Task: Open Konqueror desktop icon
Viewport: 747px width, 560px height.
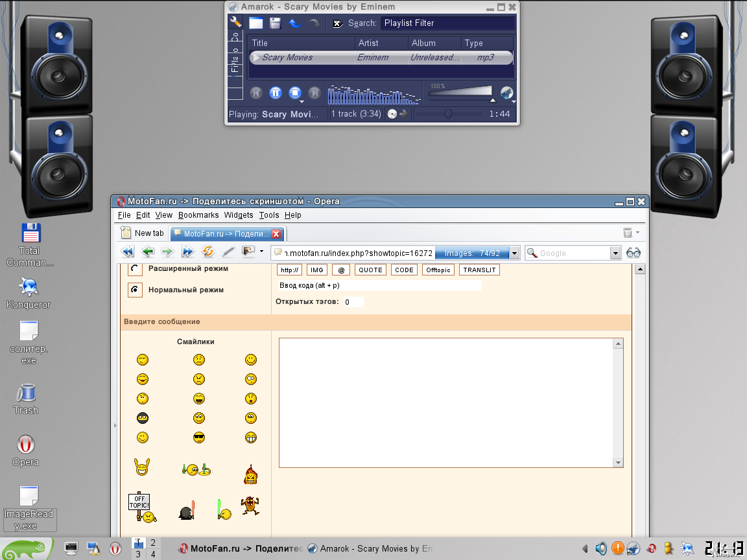Action: coord(29,294)
